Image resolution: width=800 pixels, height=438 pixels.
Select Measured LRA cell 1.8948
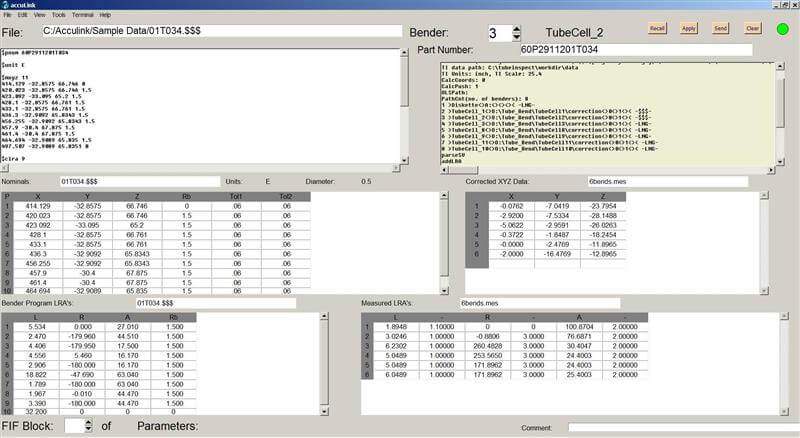[x=396, y=327]
